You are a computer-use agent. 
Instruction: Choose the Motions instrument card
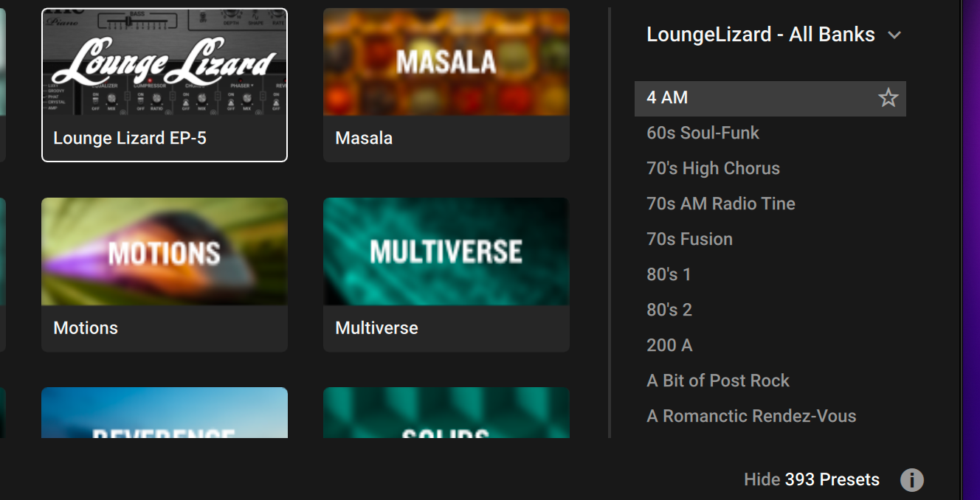pos(165,274)
